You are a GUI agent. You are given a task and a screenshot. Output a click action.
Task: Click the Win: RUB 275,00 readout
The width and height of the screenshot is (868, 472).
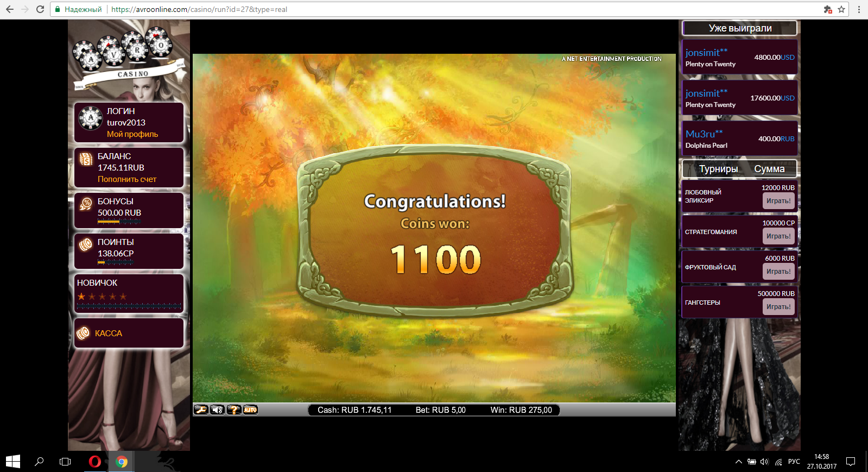click(x=521, y=410)
